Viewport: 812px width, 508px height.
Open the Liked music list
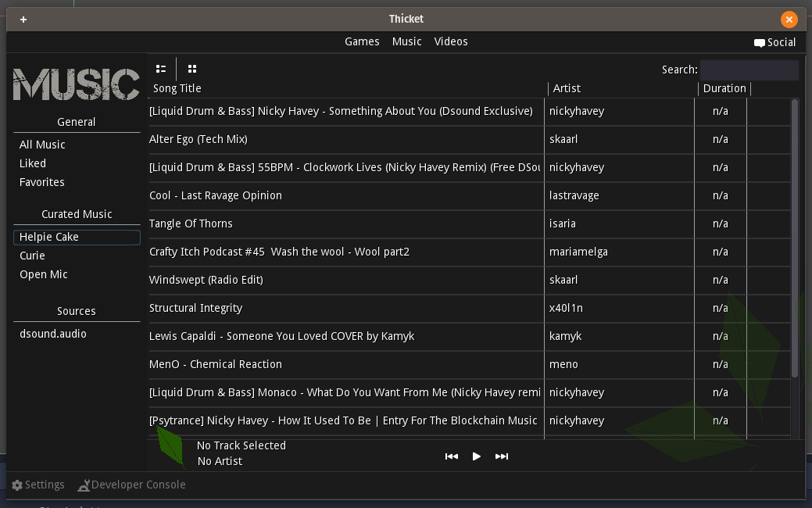(x=33, y=163)
